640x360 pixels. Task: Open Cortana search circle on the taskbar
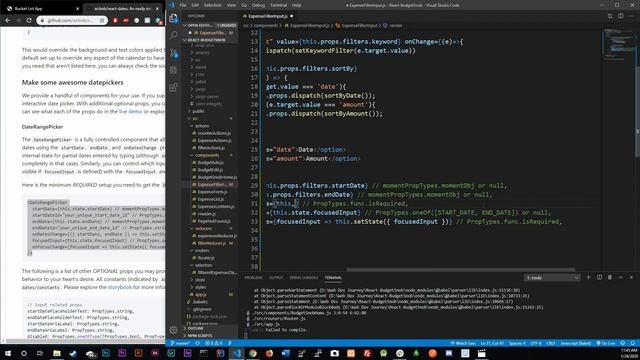[24, 353]
